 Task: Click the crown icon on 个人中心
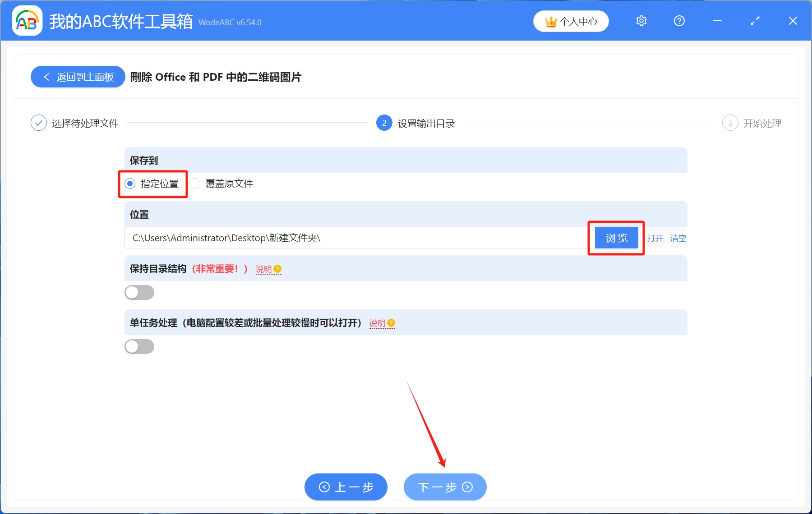[550, 21]
